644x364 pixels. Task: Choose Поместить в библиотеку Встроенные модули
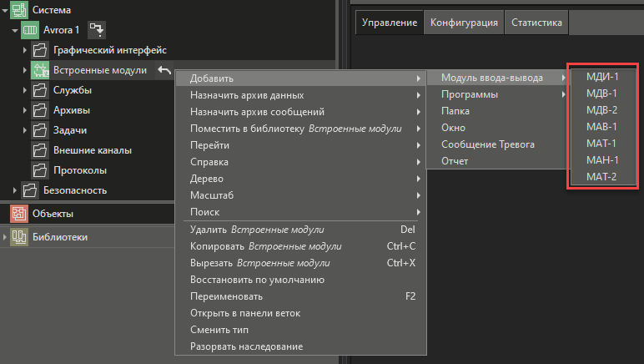[x=301, y=129]
